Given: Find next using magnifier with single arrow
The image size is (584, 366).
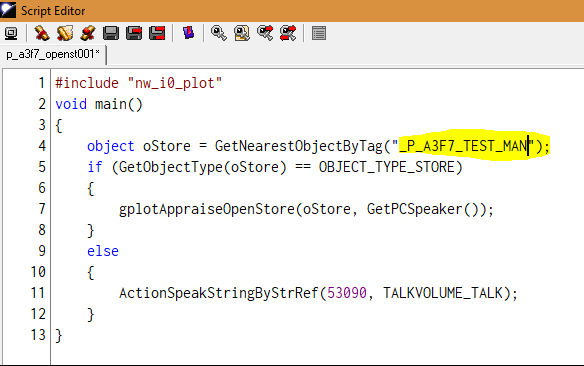Looking at the screenshot, I should point(265,34).
